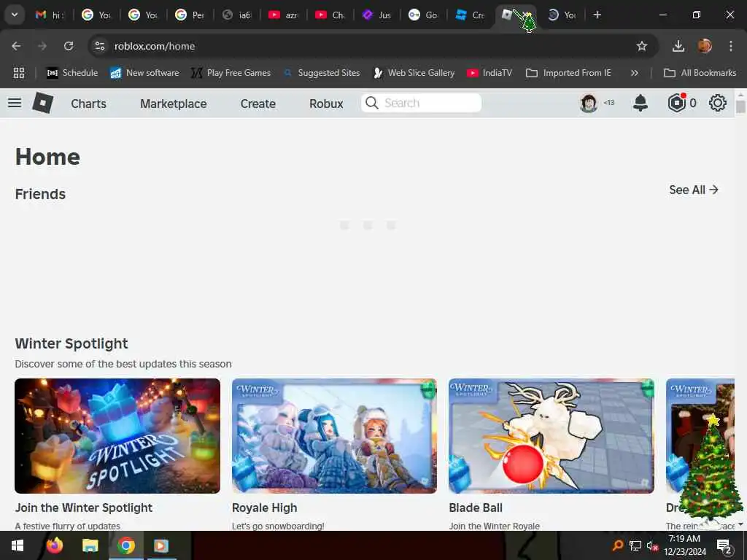Open the Chrome profile avatar
747x560 pixels.
pyautogui.click(x=705, y=46)
